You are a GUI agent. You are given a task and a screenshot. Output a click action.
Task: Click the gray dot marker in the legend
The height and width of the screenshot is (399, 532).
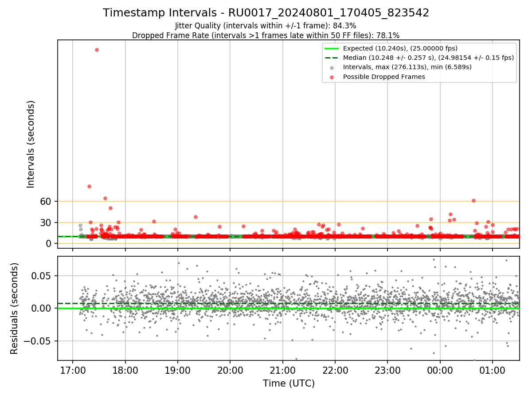(332, 68)
